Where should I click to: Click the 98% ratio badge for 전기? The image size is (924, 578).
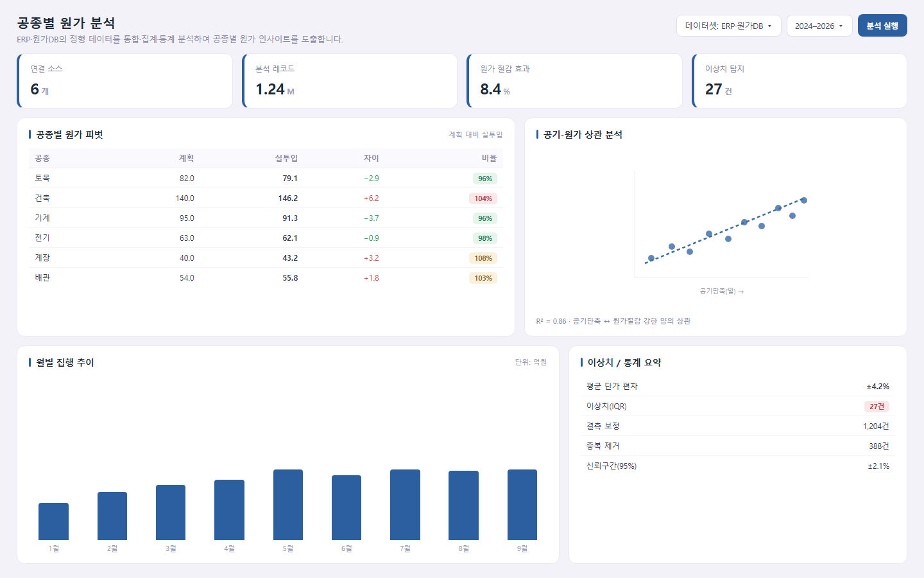point(485,238)
